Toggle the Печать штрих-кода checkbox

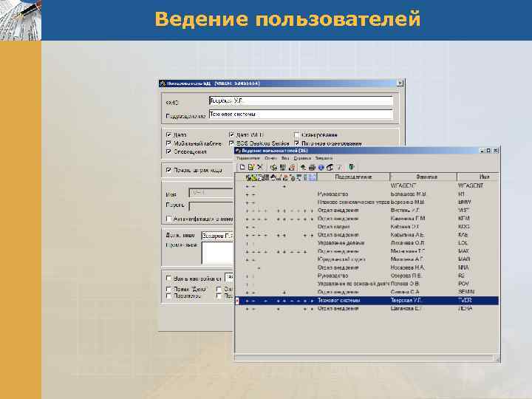(x=168, y=170)
